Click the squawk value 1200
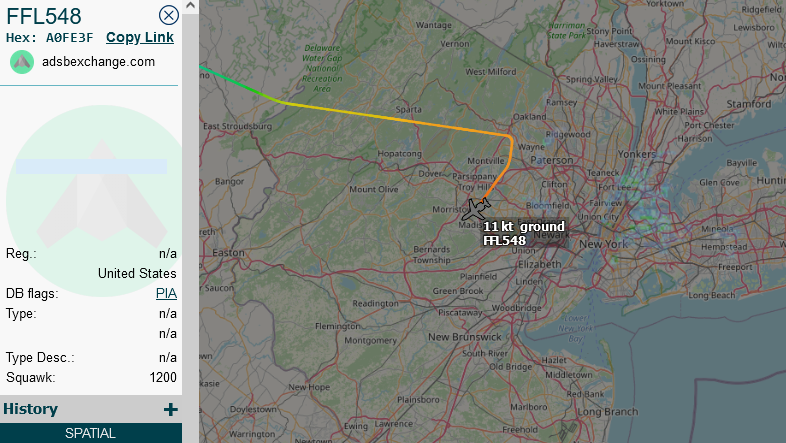 click(x=163, y=377)
